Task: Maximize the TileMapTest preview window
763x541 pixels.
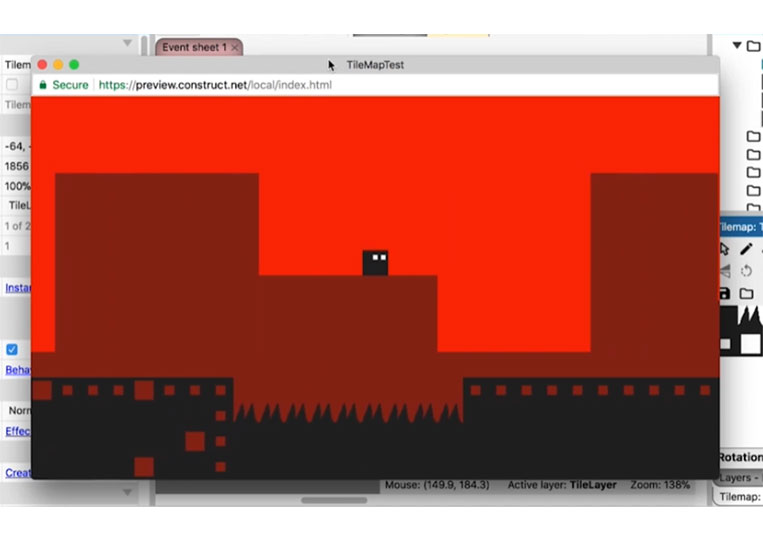Action: (x=74, y=65)
